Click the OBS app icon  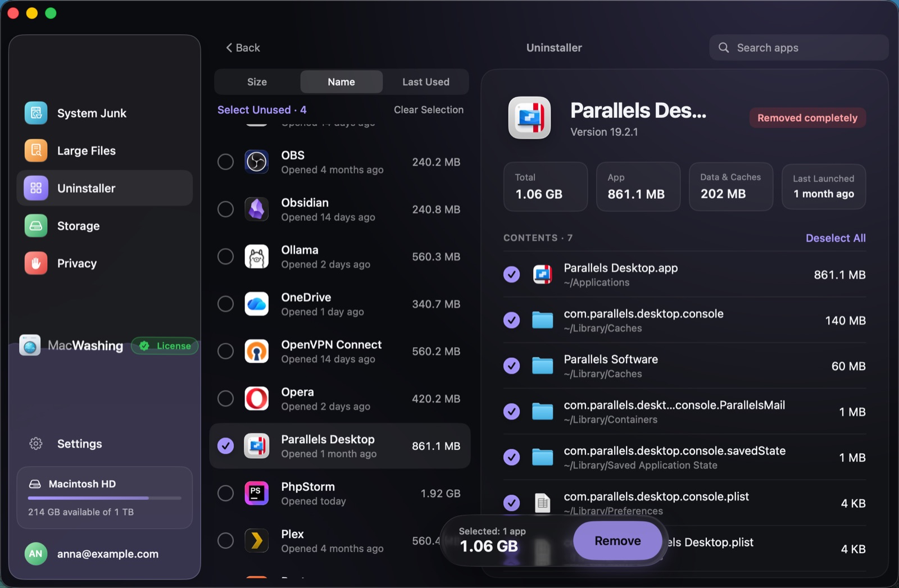click(x=257, y=162)
